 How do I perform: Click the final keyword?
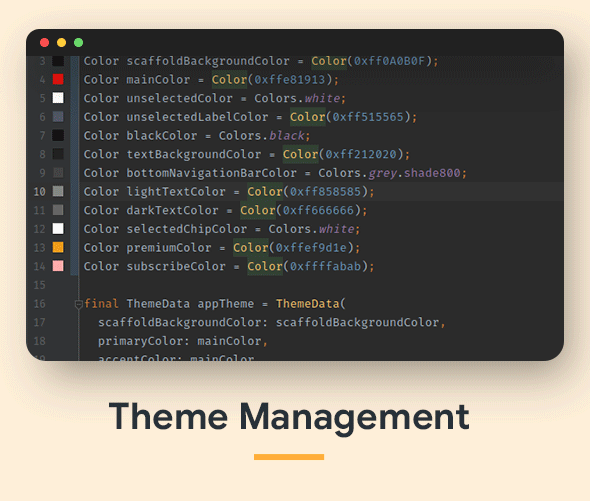[101, 304]
